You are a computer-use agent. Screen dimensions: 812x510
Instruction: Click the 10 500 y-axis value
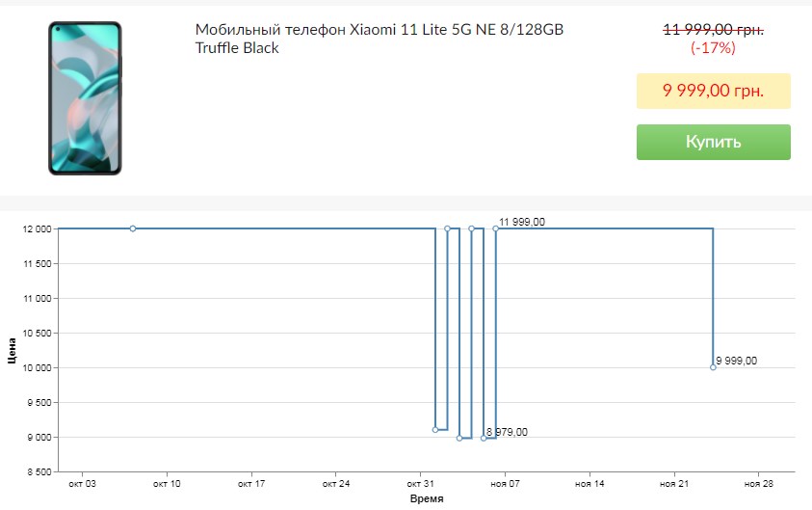tap(38, 334)
